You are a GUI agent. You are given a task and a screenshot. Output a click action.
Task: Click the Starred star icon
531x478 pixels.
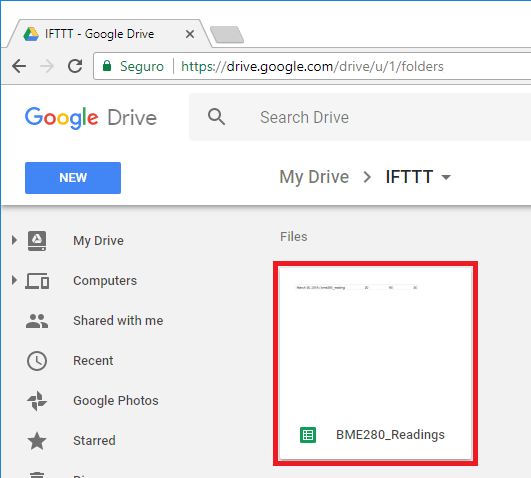(37, 441)
